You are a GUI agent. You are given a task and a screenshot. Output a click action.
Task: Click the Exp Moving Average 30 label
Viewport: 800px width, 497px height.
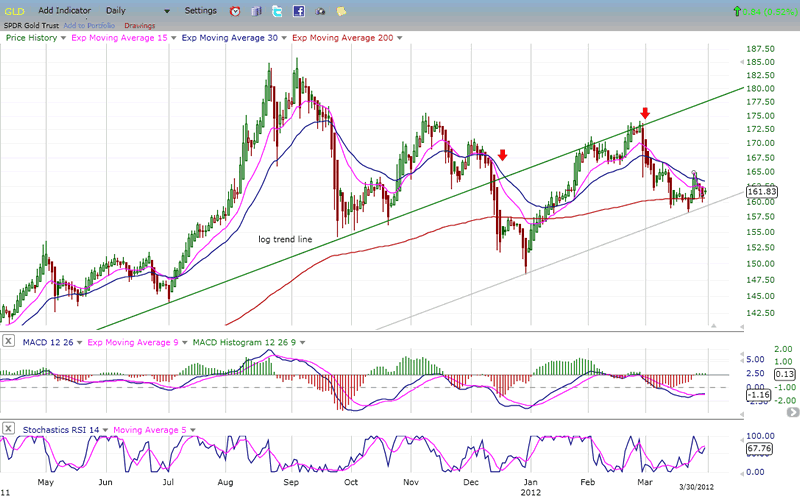click(x=230, y=38)
